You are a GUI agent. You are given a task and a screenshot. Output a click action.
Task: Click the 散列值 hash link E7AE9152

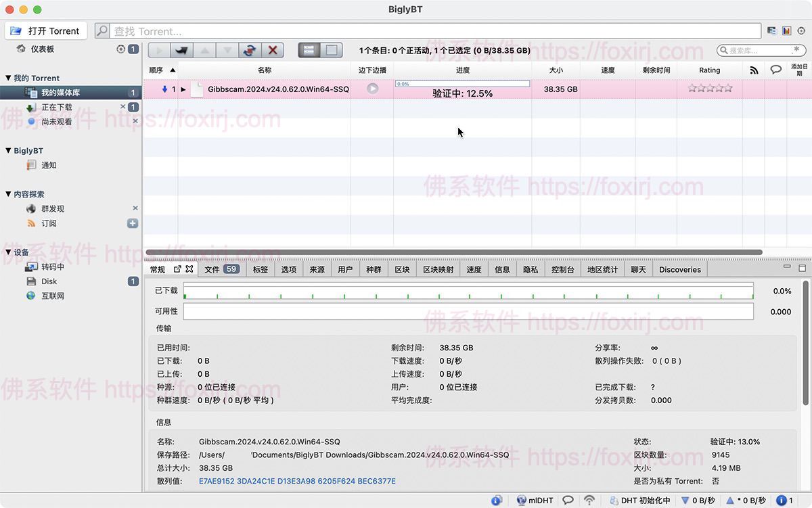pyautogui.click(x=217, y=481)
